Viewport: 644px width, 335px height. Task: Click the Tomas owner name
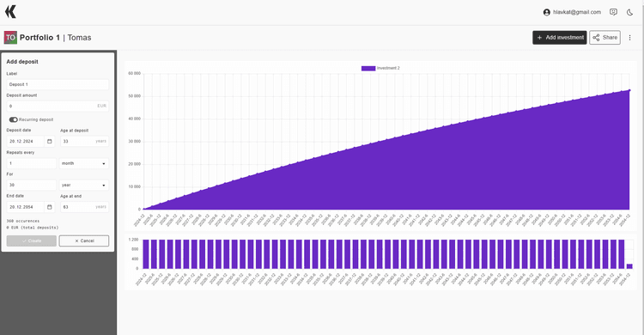(x=79, y=38)
